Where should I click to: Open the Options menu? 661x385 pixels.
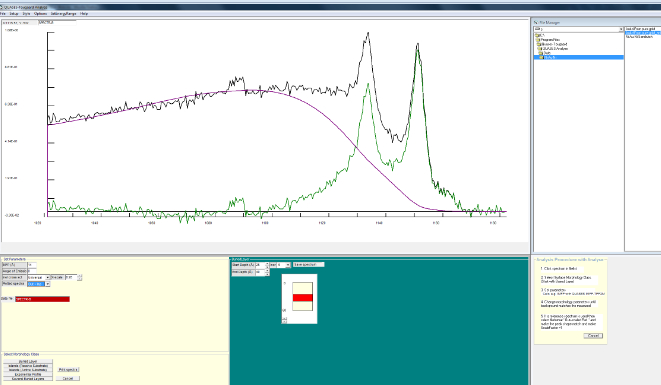40,14
